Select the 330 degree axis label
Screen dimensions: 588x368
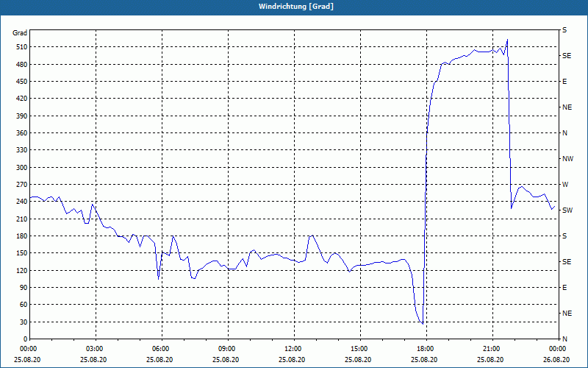click(22, 150)
